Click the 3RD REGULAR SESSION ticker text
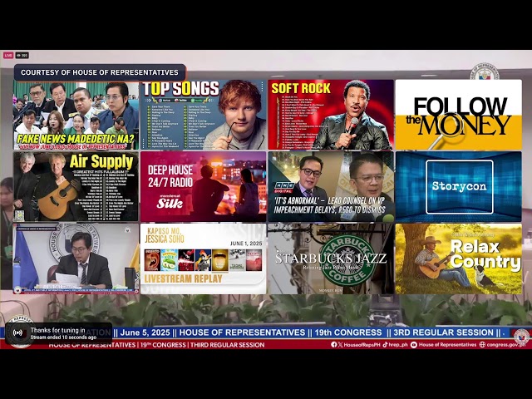 point(443,332)
